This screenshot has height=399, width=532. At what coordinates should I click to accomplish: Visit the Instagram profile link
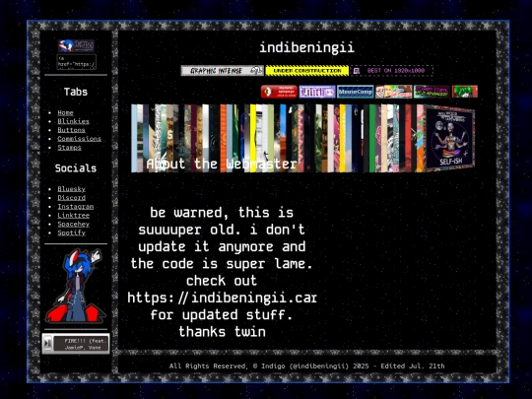point(75,207)
